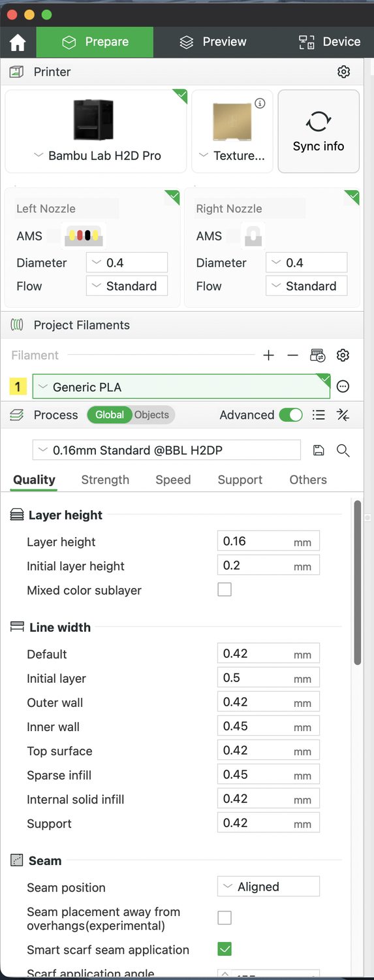Go to the Home screen icon

click(x=18, y=42)
